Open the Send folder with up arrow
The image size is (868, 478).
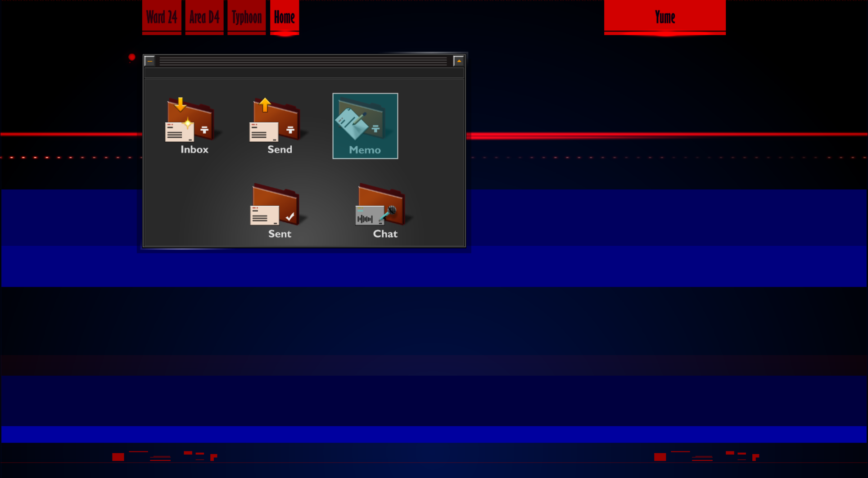point(276,120)
